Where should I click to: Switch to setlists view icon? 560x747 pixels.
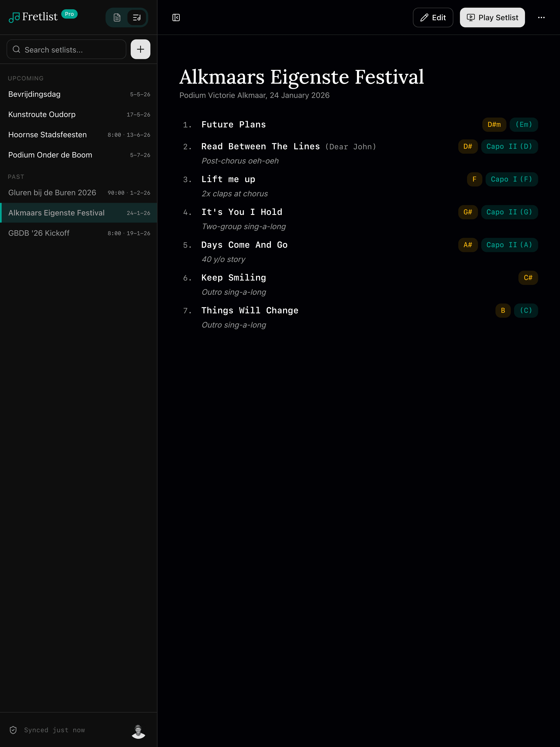137,17
